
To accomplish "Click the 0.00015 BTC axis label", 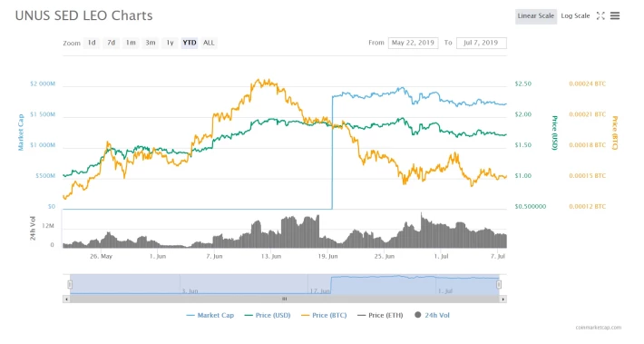I will pos(588,176).
